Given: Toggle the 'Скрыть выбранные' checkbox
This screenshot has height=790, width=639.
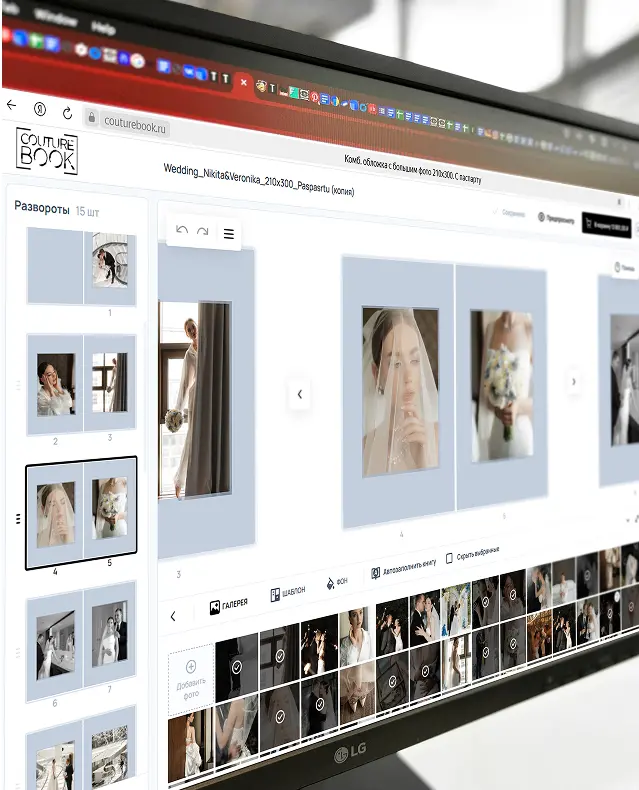Looking at the screenshot, I should [450, 557].
